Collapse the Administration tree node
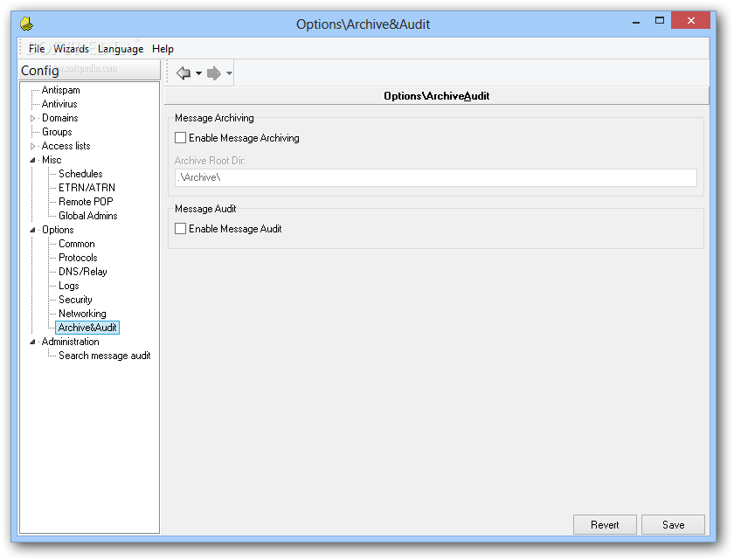Screen dimensions: 734x560 tap(33, 342)
